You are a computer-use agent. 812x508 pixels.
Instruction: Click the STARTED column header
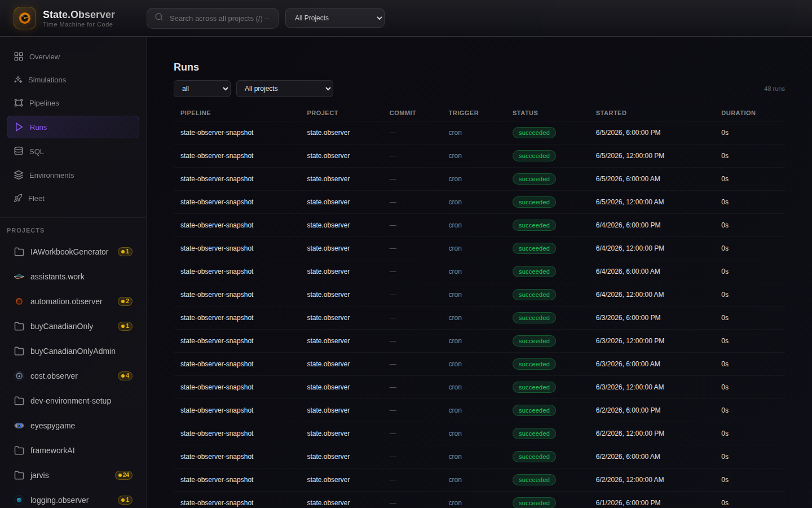click(x=611, y=113)
